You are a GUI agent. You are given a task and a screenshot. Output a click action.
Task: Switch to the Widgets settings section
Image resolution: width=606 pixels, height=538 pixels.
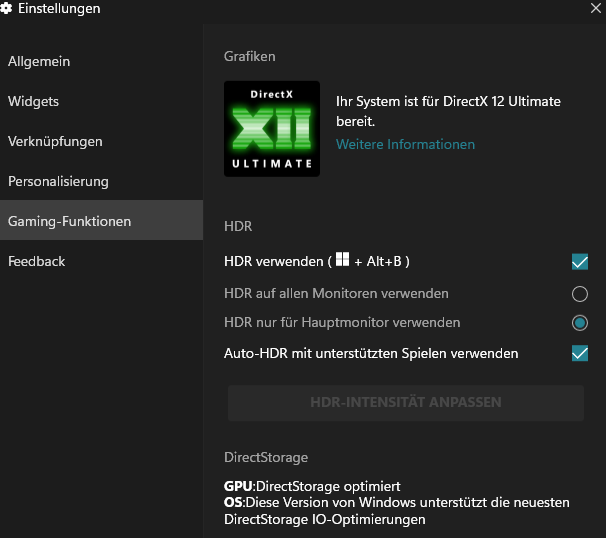click(x=101, y=101)
